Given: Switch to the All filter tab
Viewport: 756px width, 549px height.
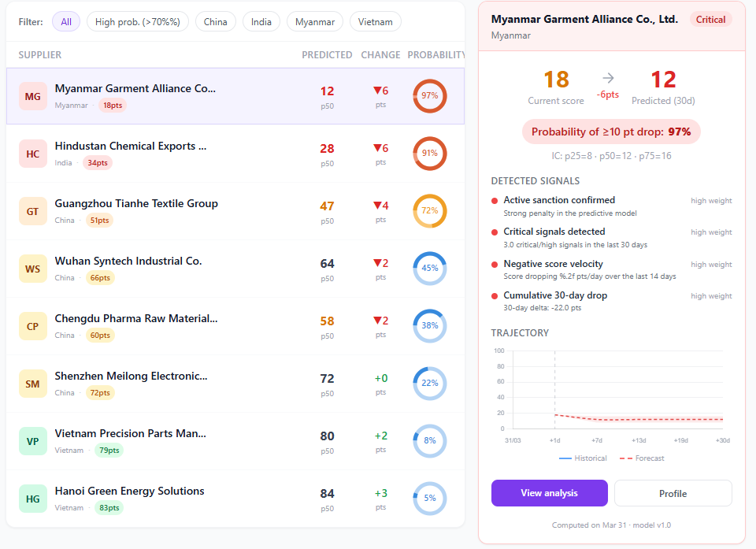Looking at the screenshot, I should (65, 22).
